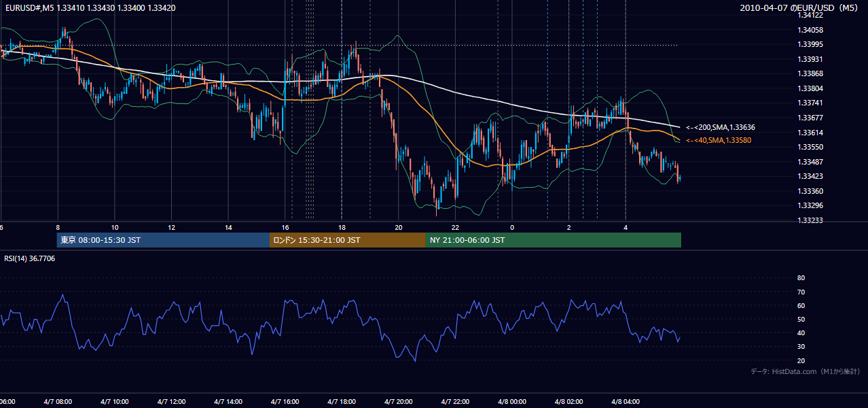The height and width of the screenshot is (408, 868).
Task: Click price axis label 1.34058
Action: click(810, 30)
